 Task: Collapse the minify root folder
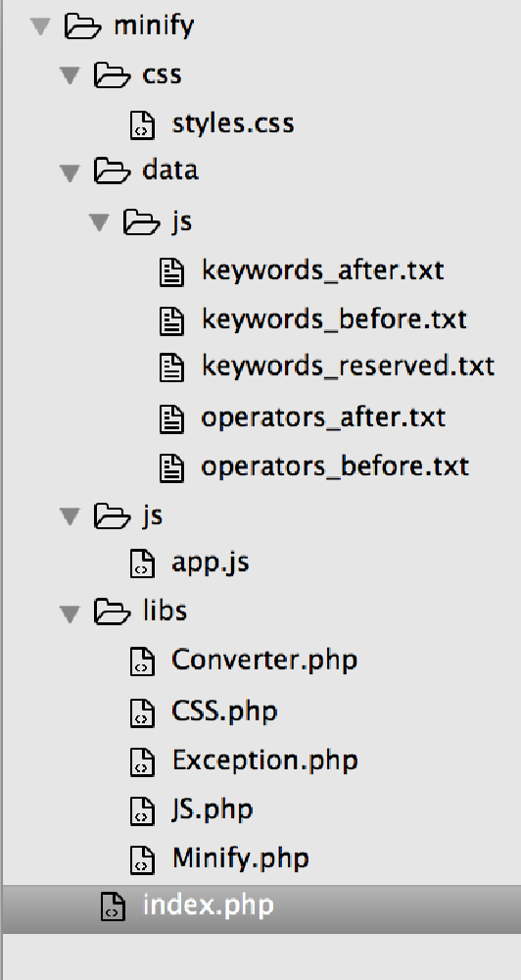[x=40, y=26]
